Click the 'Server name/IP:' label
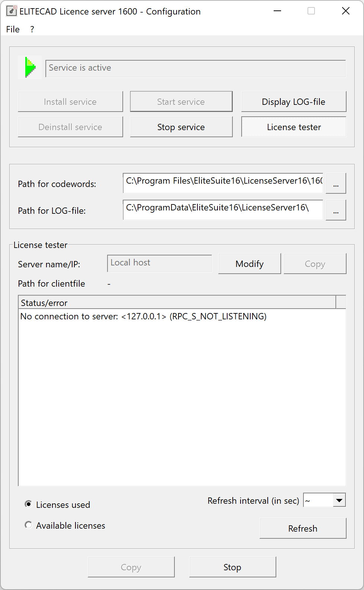The image size is (364, 590). click(49, 264)
